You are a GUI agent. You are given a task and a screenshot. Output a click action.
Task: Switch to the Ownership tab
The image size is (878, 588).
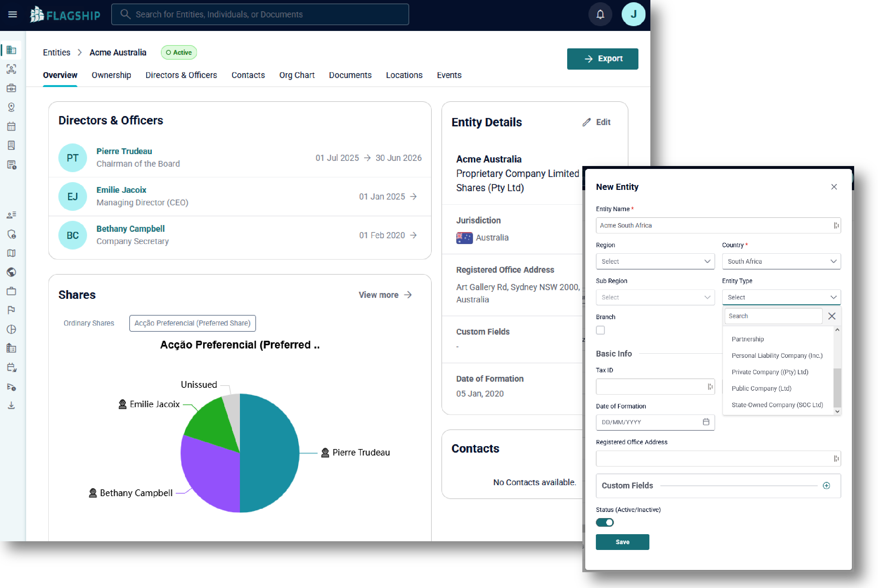(111, 75)
